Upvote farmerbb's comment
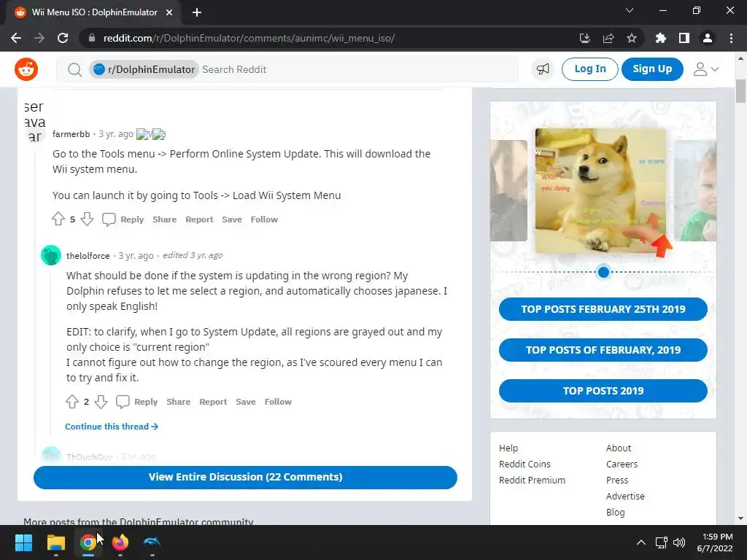 58,219
